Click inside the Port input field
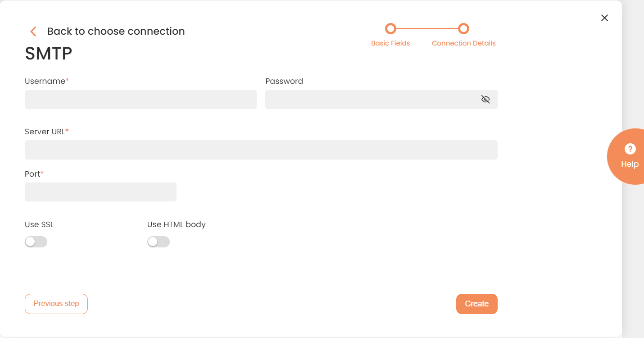The width and height of the screenshot is (644, 338). (x=100, y=192)
